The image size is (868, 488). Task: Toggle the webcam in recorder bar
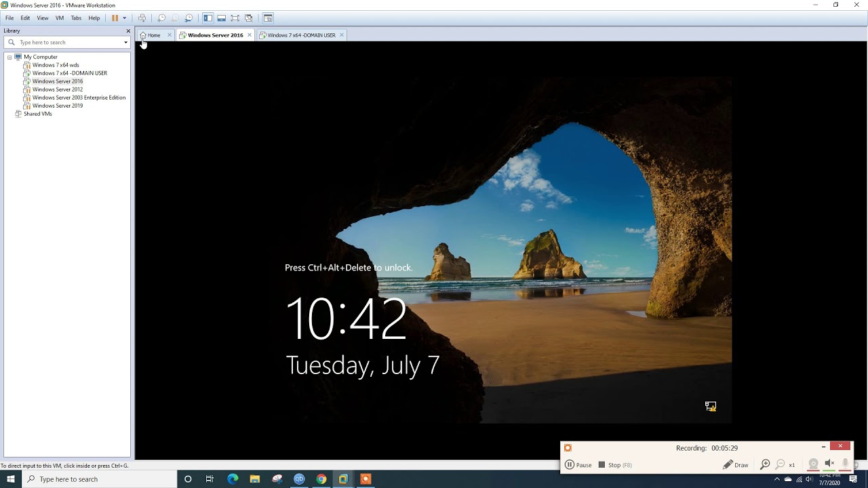click(813, 464)
